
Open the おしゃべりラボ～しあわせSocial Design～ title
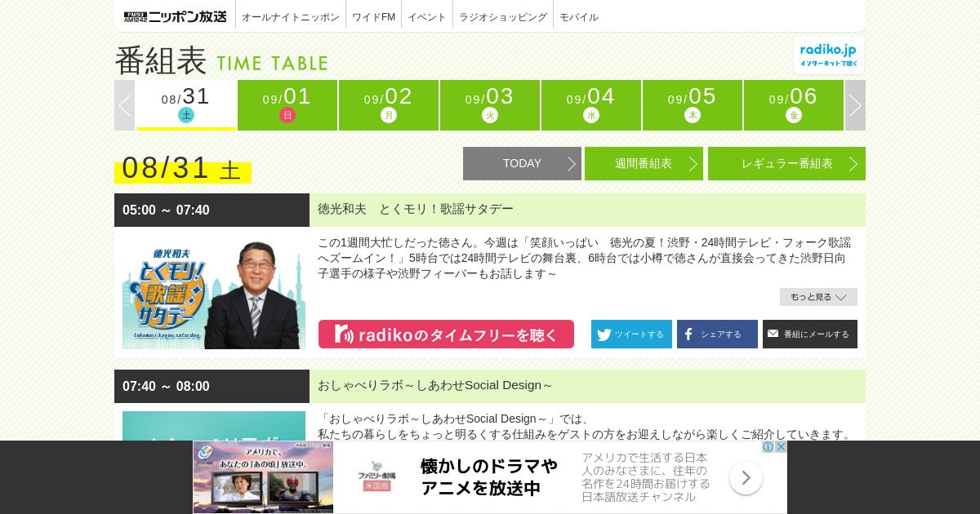tap(435, 385)
